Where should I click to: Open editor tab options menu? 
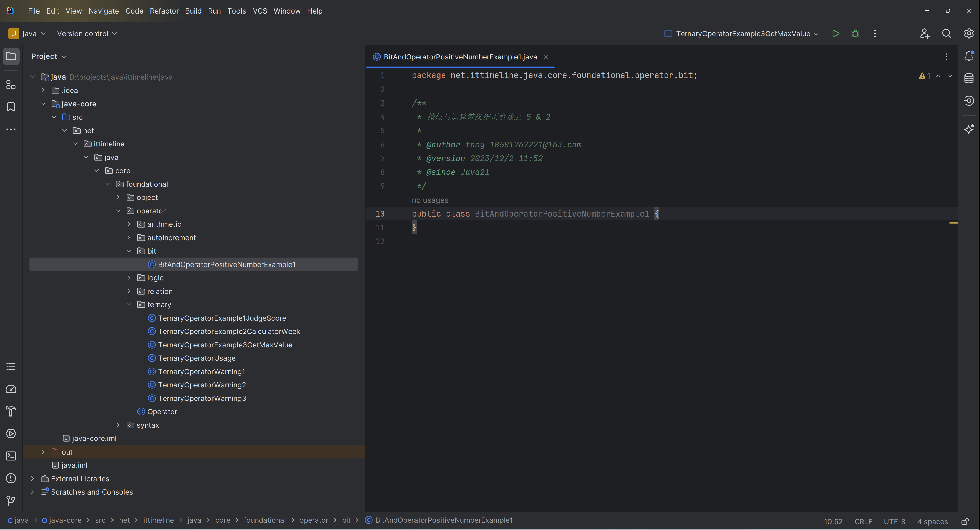947,57
